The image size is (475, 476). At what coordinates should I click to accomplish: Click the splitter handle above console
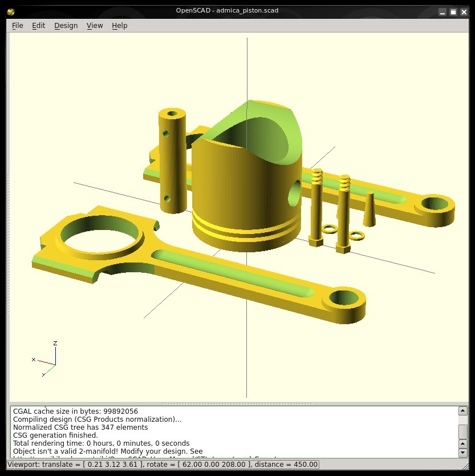[x=237, y=404]
